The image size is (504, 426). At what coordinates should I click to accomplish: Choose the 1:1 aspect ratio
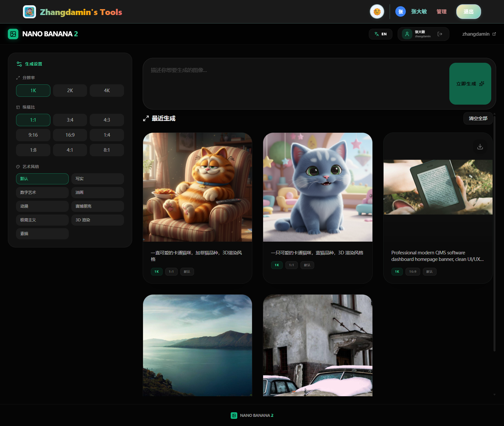(33, 120)
